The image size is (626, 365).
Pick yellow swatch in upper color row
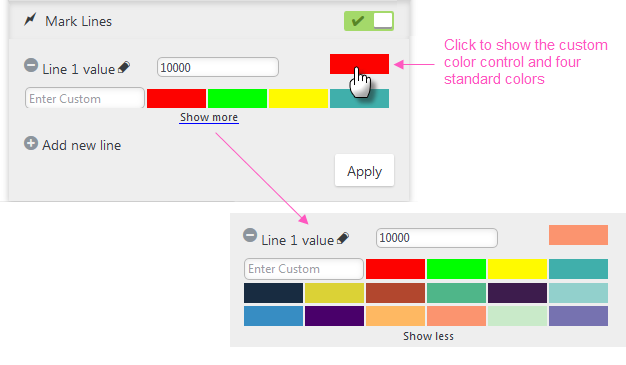(298, 99)
